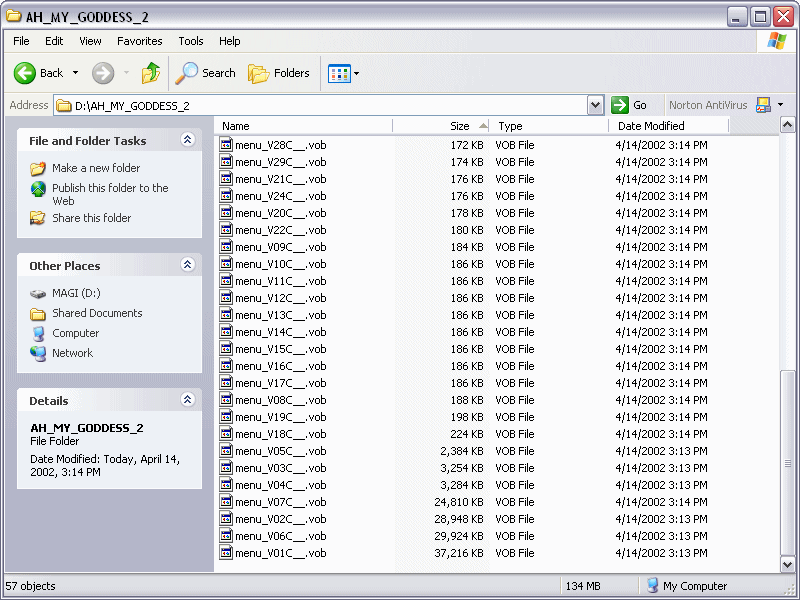
Task: Collapse the File and Folder Tasks panel
Action: 187,141
